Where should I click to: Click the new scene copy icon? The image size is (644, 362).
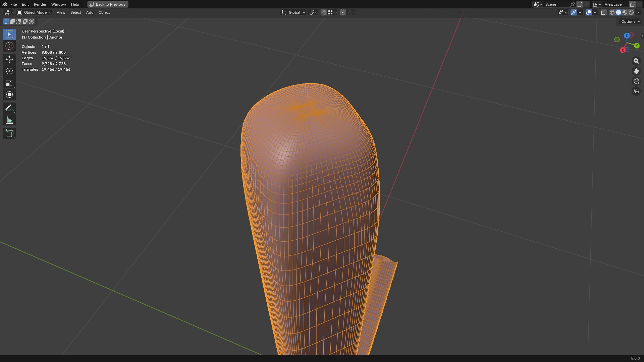[x=580, y=4]
